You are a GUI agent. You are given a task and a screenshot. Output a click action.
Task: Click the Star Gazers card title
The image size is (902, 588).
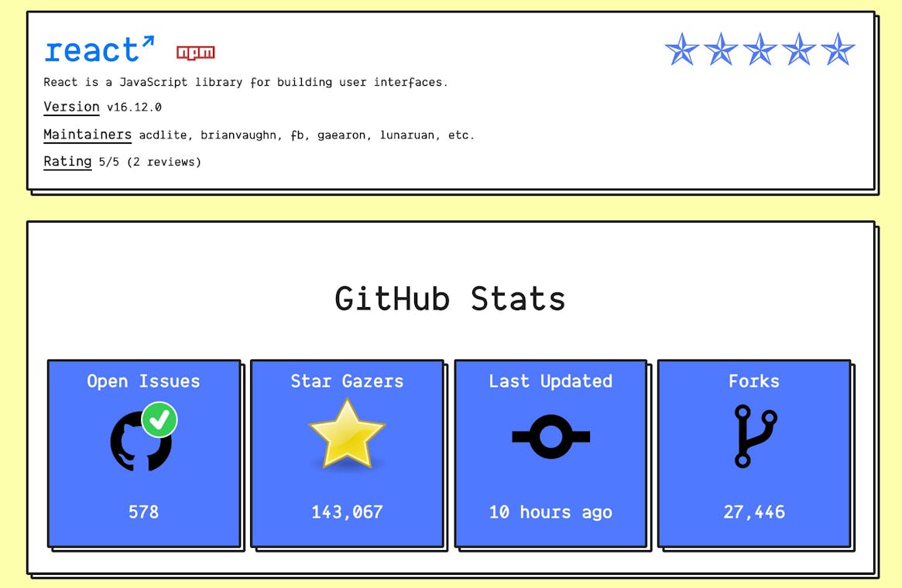pos(347,381)
